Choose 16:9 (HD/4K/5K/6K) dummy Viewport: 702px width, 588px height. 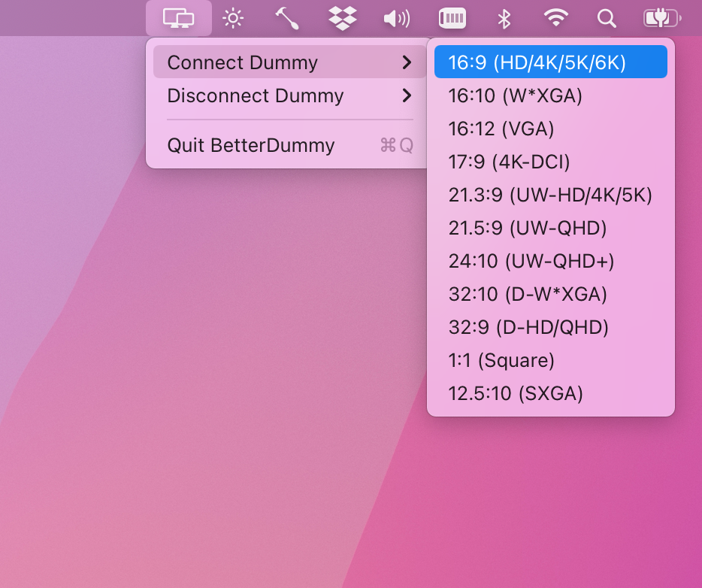click(551, 62)
